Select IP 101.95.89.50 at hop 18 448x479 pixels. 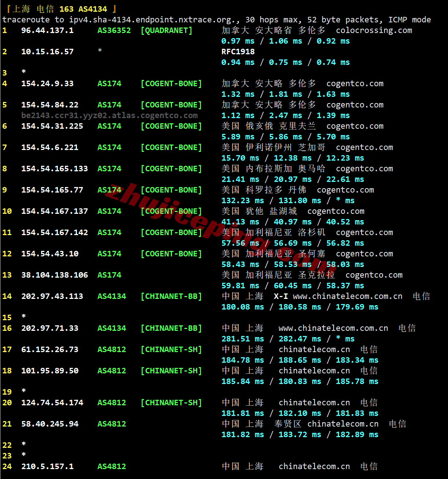[x=50, y=371]
